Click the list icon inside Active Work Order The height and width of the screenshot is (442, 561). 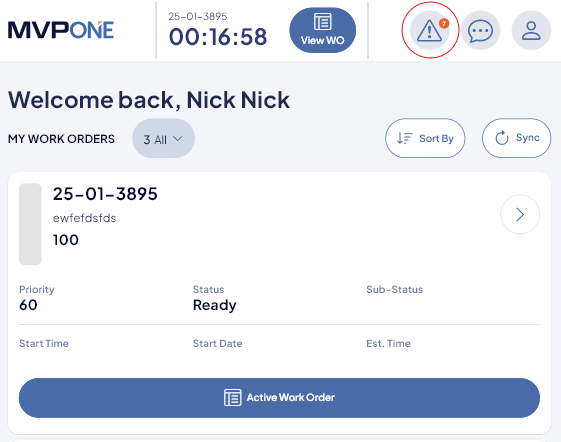pyautogui.click(x=233, y=398)
